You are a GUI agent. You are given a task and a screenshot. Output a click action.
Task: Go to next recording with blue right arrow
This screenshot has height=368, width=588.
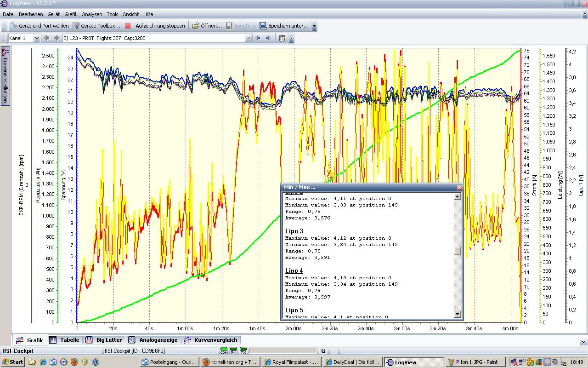(x=268, y=38)
